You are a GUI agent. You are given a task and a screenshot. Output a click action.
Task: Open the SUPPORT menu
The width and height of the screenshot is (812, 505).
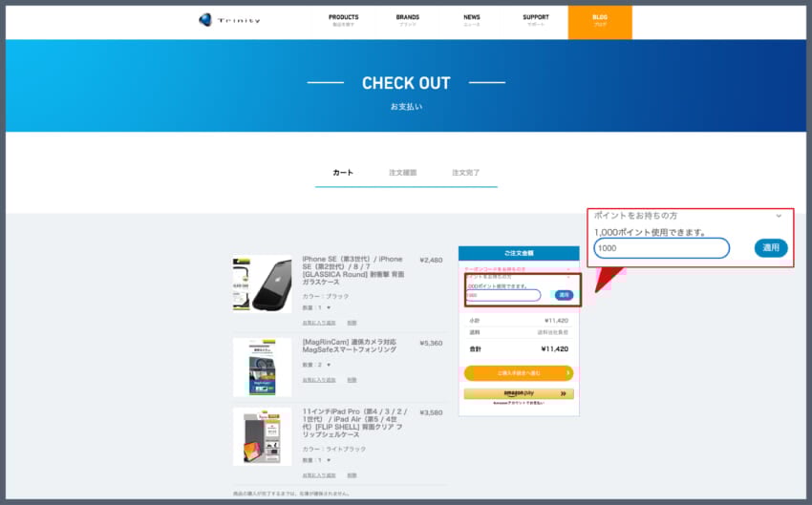(536, 20)
